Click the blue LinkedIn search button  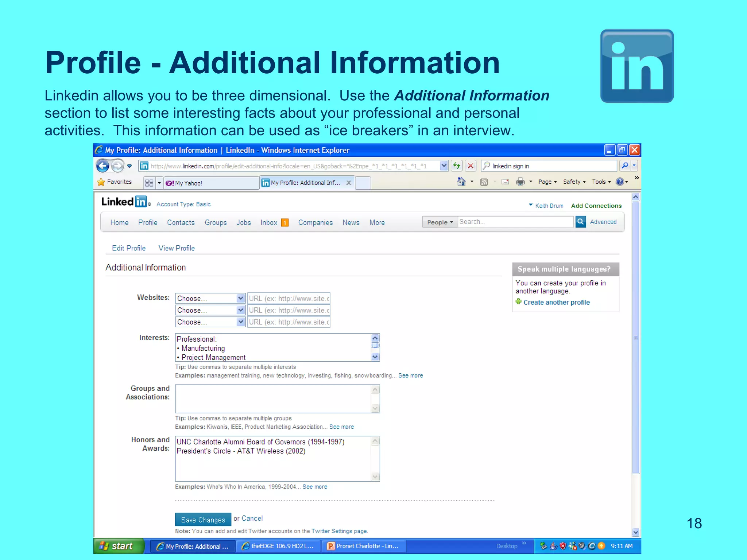[x=580, y=222]
